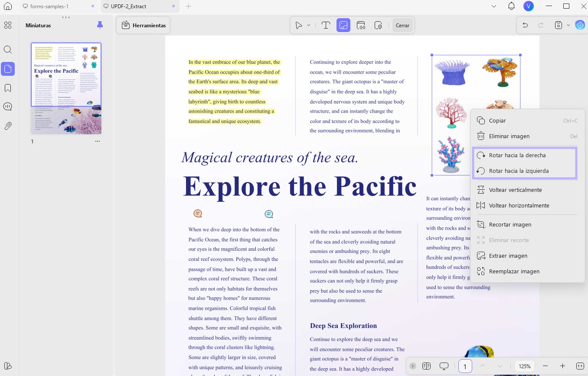Viewport: 588px width, 376px height.
Task: Add a new tab with plus
Action: [x=188, y=6]
